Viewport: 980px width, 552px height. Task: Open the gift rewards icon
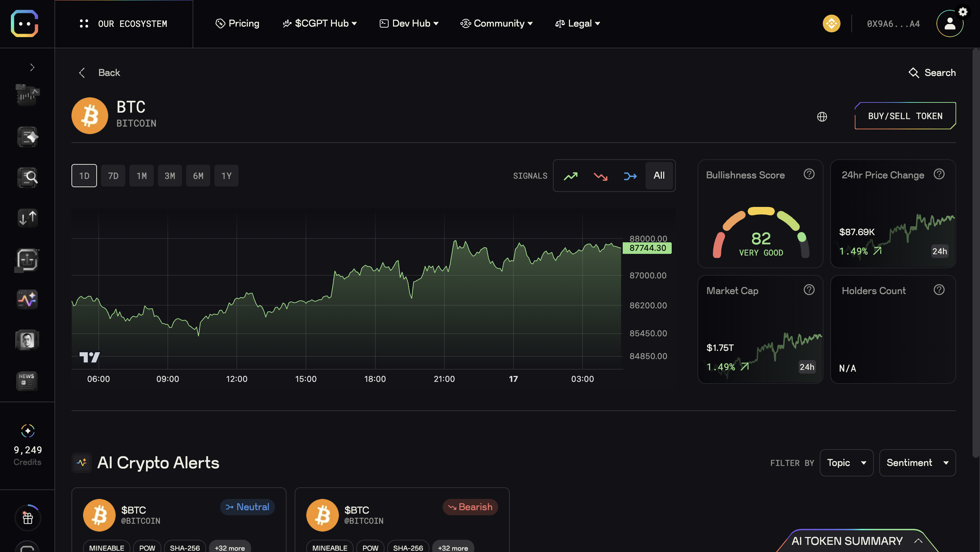click(27, 518)
